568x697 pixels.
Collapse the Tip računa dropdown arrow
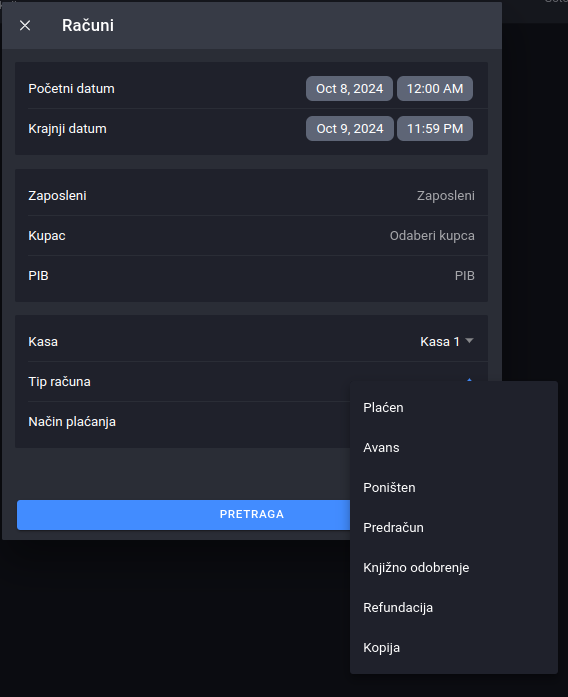click(469, 380)
